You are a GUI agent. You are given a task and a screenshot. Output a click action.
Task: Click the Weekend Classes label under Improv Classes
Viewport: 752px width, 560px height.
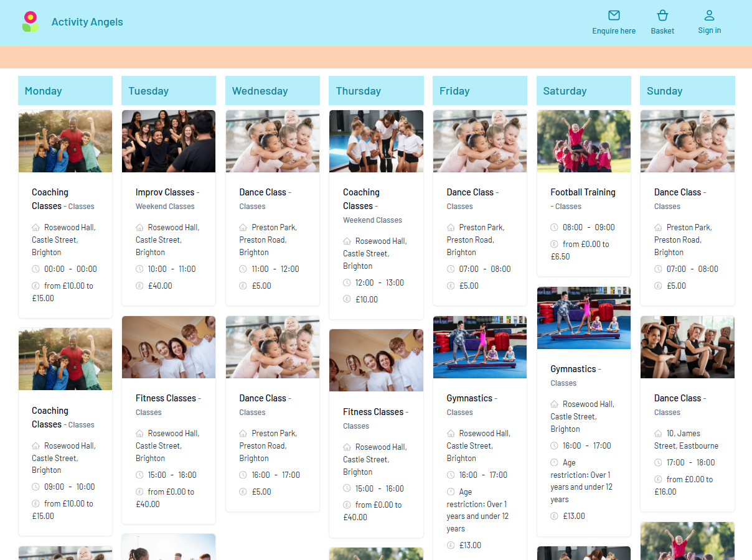click(165, 207)
